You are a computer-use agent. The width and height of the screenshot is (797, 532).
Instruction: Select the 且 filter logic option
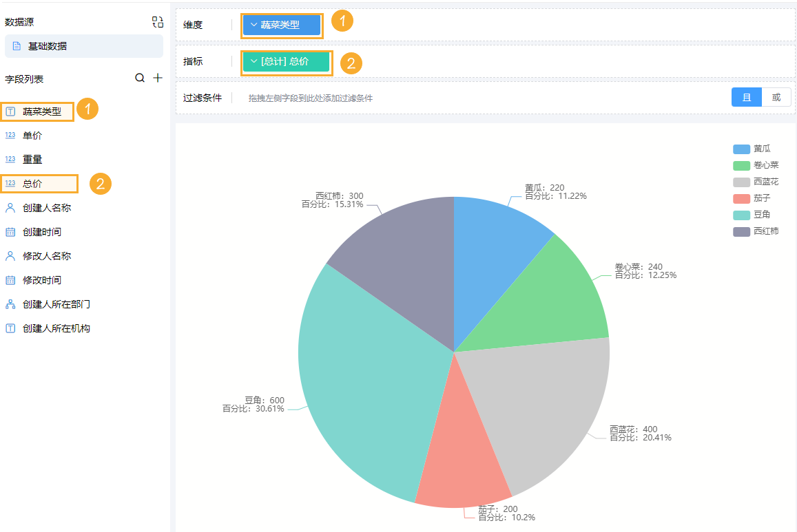[x=746, y=97]
